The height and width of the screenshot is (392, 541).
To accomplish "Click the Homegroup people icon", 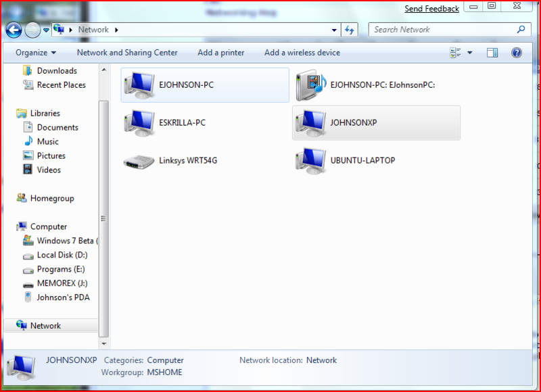I will (22, 198).
